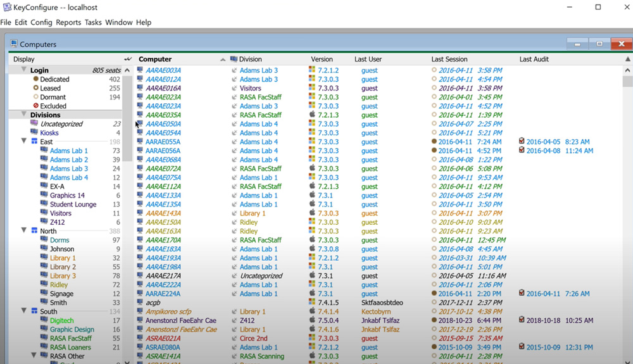Click session status dot for AARAE056A
The width and height of the screenshot is (633, 364).
[434, 150]
